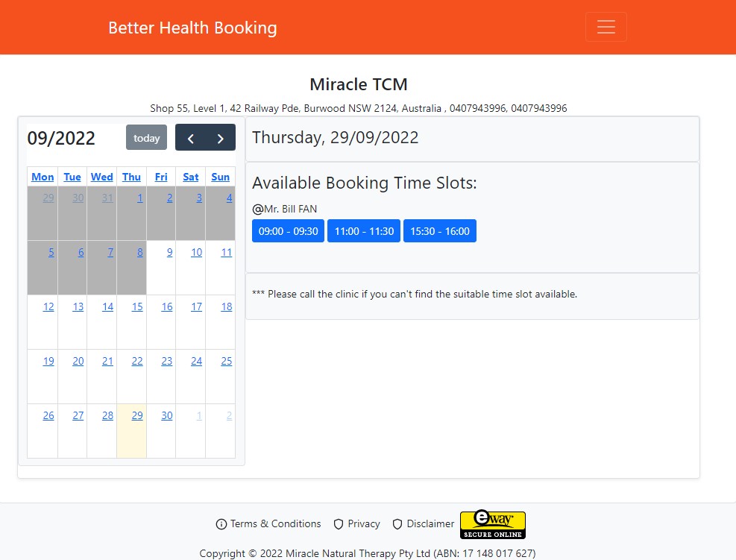Go to previous month arrow
Screen dimensions: 736x560
[190, 138]
